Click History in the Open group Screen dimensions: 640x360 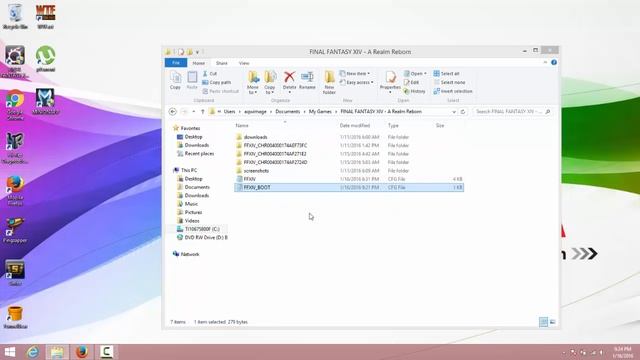click(415, 91)
